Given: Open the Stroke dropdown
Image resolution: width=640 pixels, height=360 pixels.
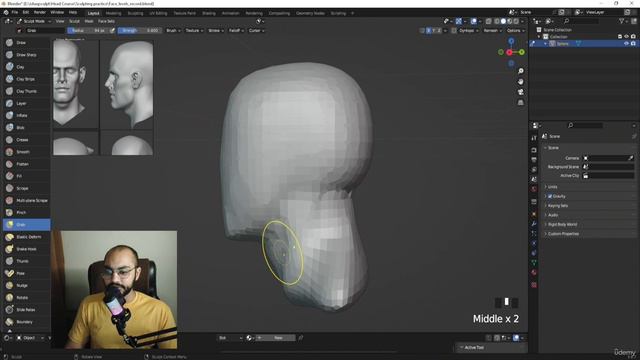Looking at the screenshot, I should 216,31.
